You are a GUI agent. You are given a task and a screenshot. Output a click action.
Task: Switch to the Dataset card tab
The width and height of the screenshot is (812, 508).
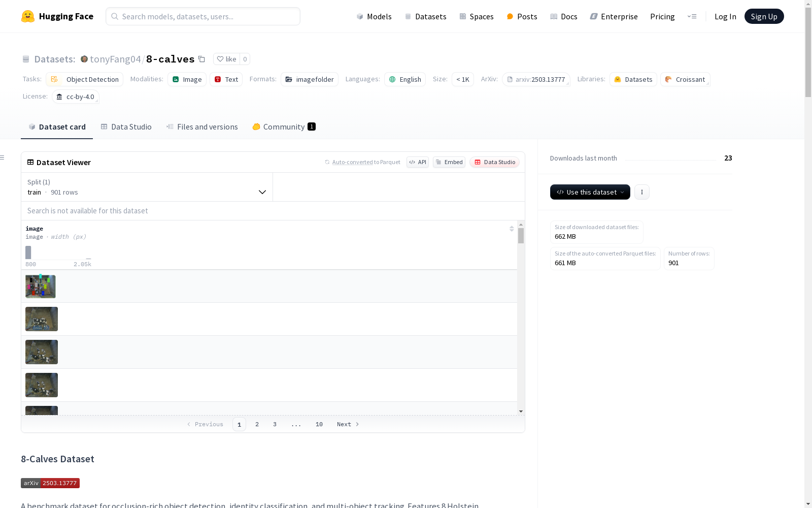(57, 127)
